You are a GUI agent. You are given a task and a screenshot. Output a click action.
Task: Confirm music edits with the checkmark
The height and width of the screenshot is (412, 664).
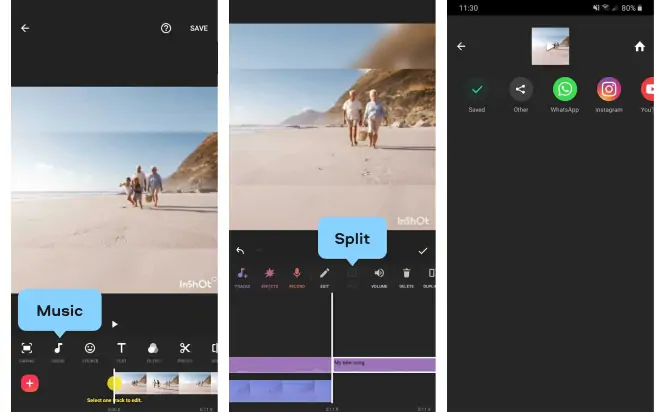tap(423, 251)
